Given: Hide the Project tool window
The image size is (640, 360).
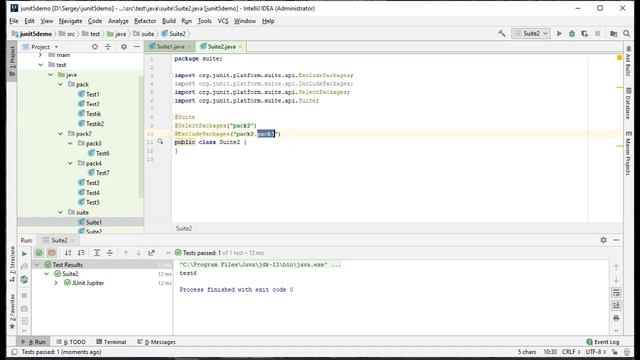Looking at the screenshot, I should [137, 47].
